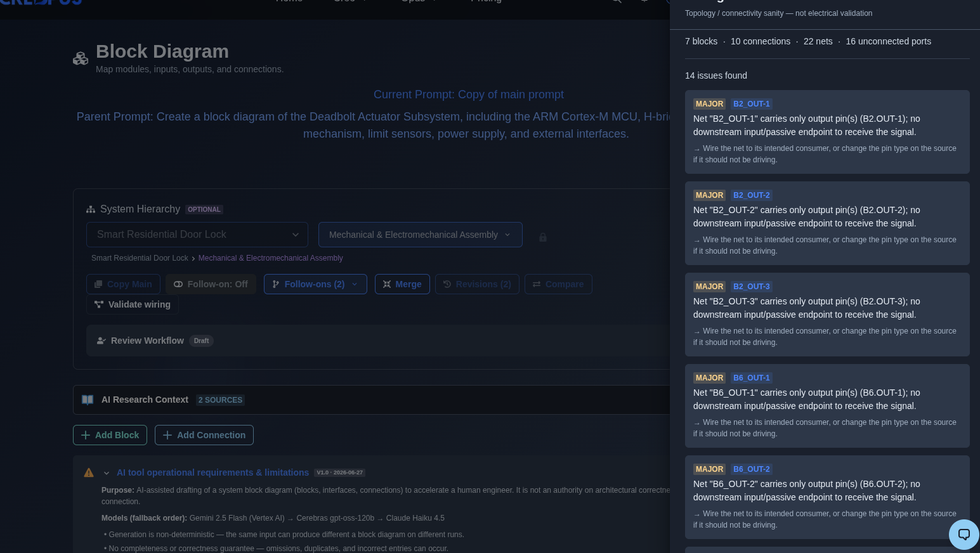Click the Block Diagram cubes icon
Screen dimensions: 980x553
[x=81, y=58]
